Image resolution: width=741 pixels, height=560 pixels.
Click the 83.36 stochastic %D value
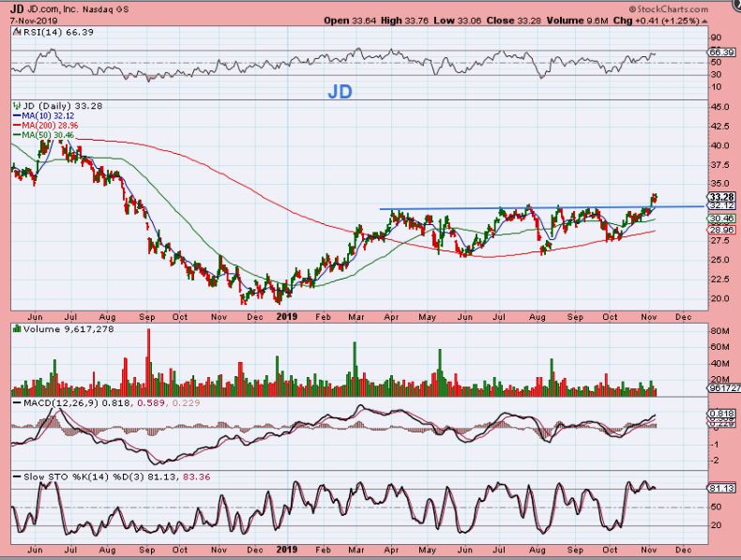pyautogui.click(x=196, y=477)
